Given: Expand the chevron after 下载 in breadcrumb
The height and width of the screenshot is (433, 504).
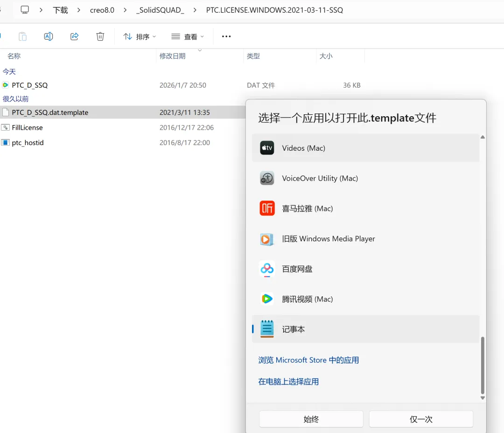Looking at the screenshot, I should (x=79, y=10).
